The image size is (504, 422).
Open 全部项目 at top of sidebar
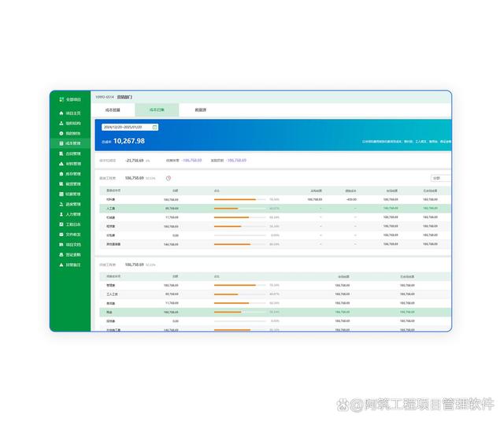point(70,100)
